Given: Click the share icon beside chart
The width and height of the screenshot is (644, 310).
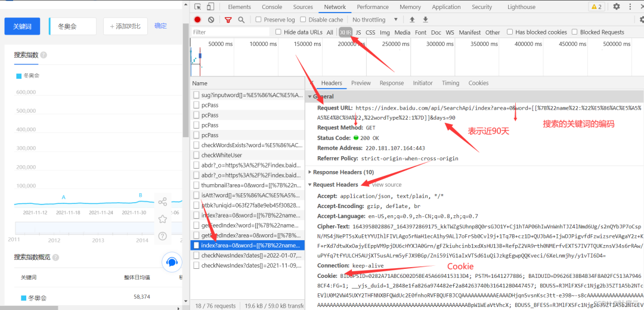Looking at the screenshot, I should pyautogui.click(x=163, y=201).
